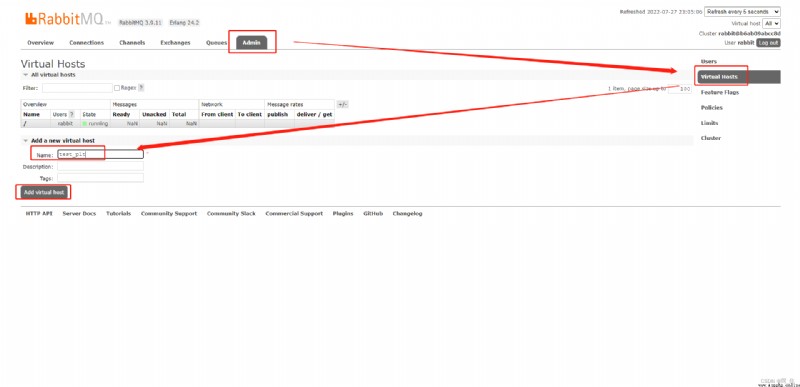Sort by the Name column header

(31, 115)
